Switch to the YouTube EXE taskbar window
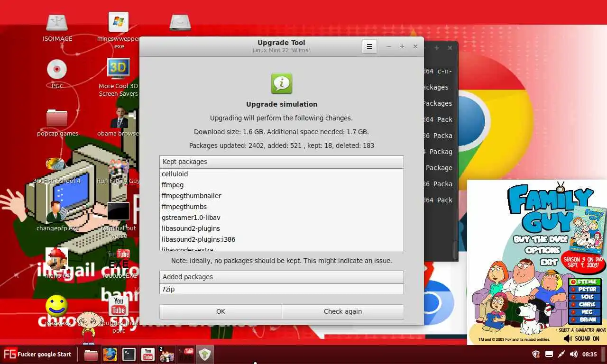This screenshot has width=607, height=364. 185,355
